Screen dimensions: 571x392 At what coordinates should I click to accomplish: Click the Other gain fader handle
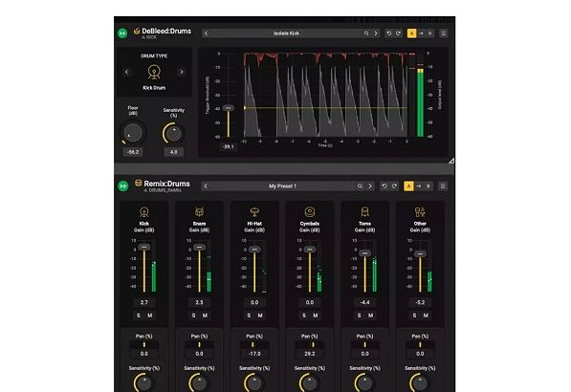420,254
